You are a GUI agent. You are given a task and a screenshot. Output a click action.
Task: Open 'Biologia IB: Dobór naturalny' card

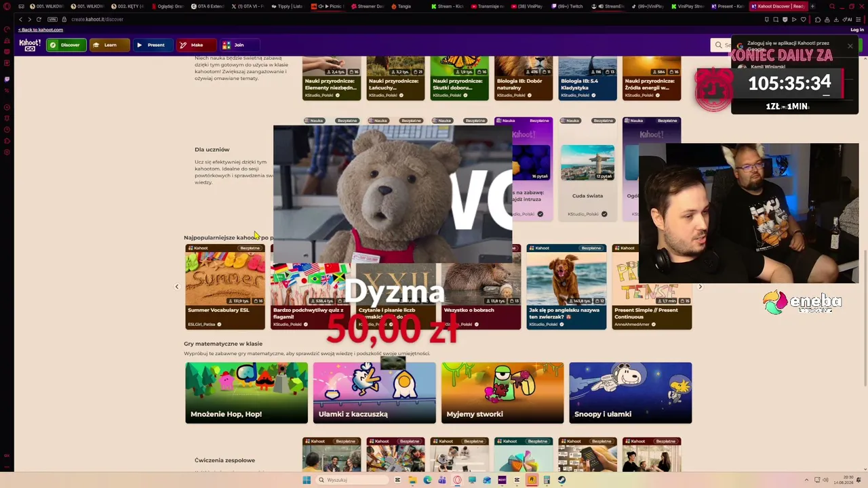coord(524,79)
